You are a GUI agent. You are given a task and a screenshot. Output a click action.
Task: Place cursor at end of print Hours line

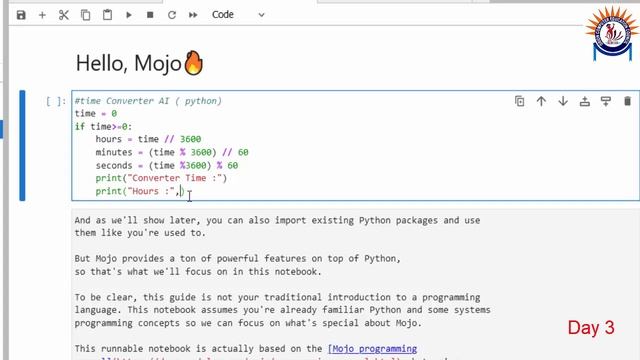tap(184, 191)
